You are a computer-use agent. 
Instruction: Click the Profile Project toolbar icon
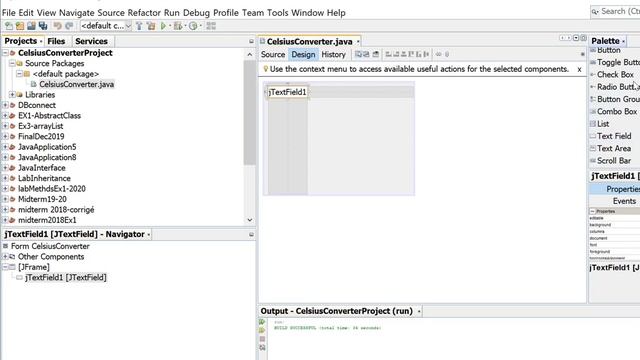[x=193, y=26]
